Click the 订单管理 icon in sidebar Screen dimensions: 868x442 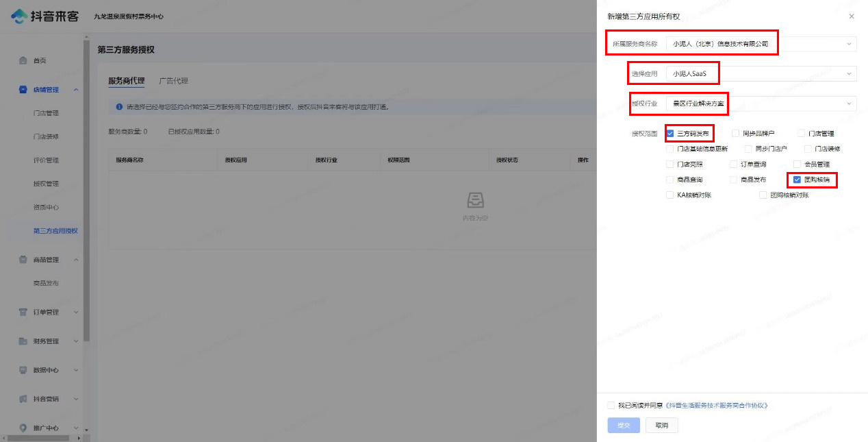(23, 312)
